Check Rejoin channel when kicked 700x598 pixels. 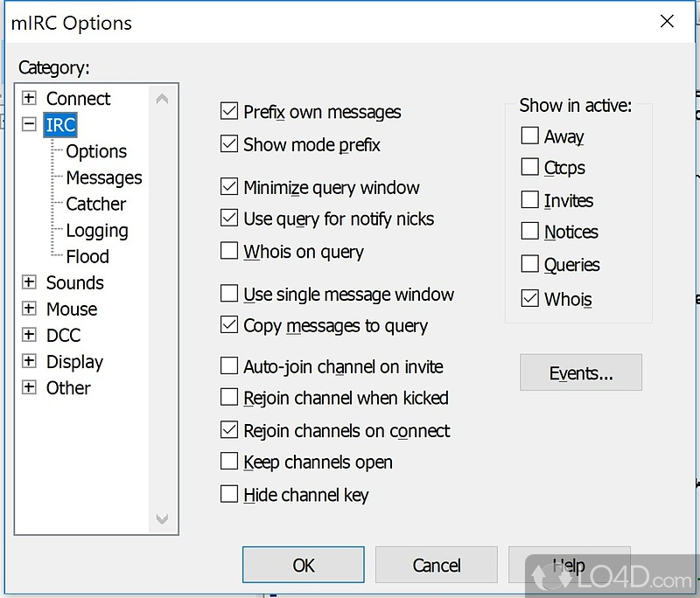229,397
